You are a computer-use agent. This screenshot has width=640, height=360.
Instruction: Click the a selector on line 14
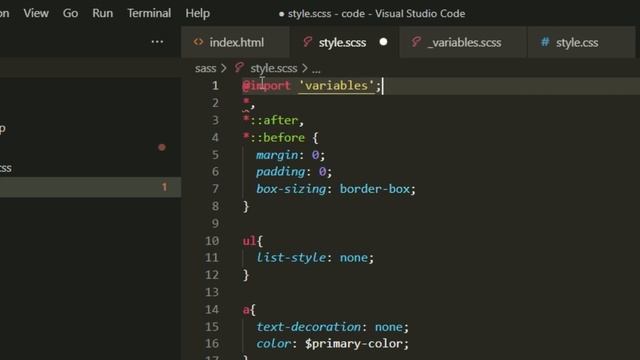246,310
